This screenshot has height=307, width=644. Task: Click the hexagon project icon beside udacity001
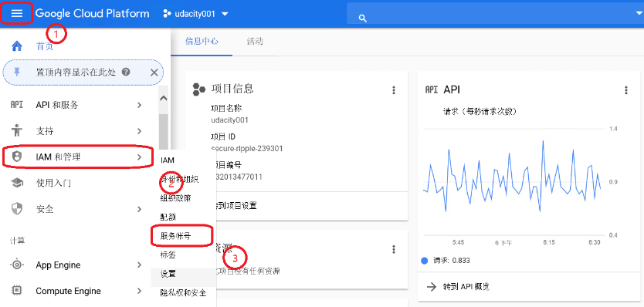167,14
